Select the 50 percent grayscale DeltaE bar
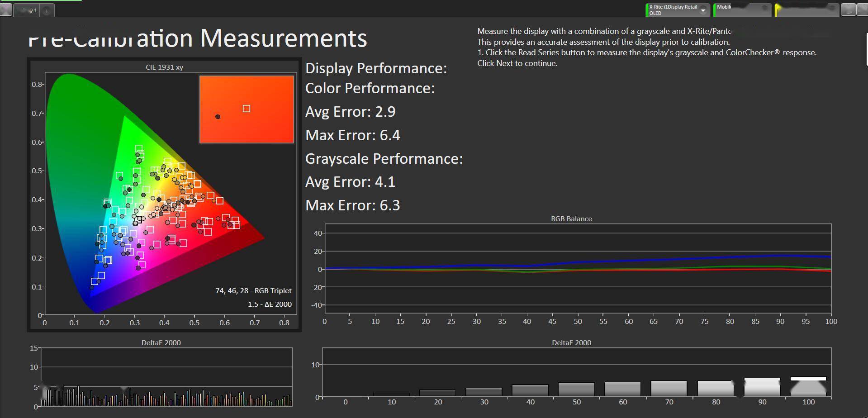The width and height of the screenshot is (868, 418). tap(576, 389)
